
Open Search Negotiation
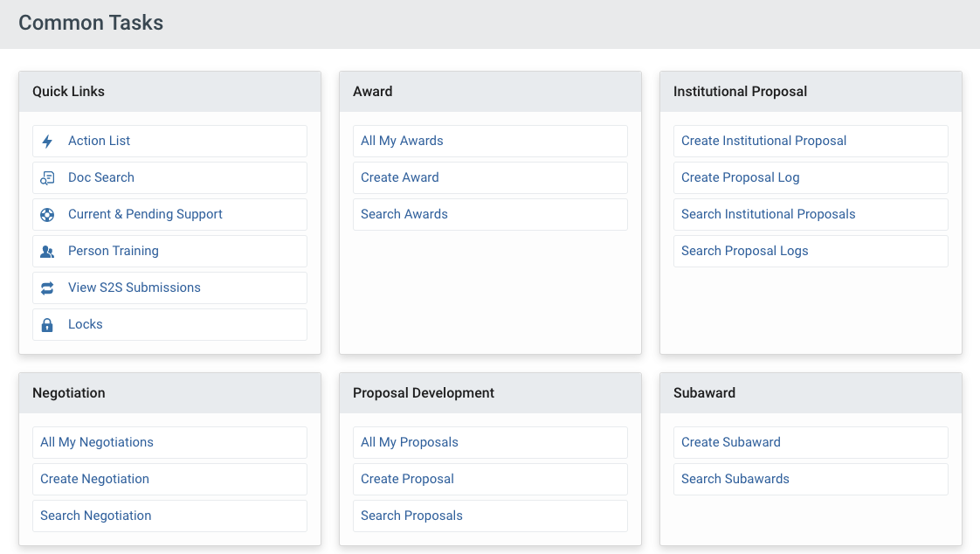[x=95, y=516]
